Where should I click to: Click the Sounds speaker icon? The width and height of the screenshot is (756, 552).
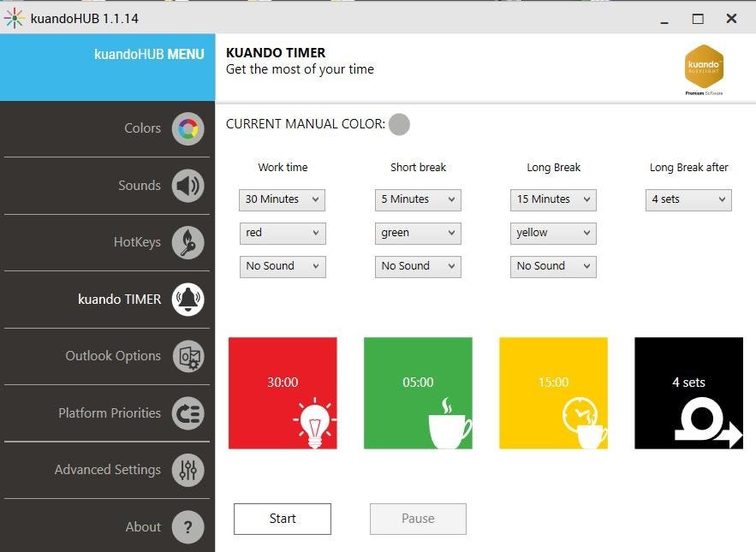pyautogui.click(x=188, y=186)
